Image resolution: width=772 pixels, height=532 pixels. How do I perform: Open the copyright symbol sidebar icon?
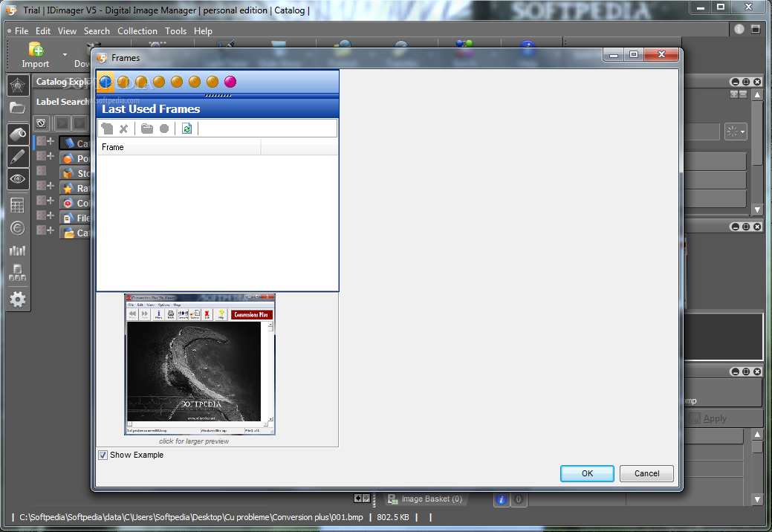pyautogui.click(x=18, y=228)
